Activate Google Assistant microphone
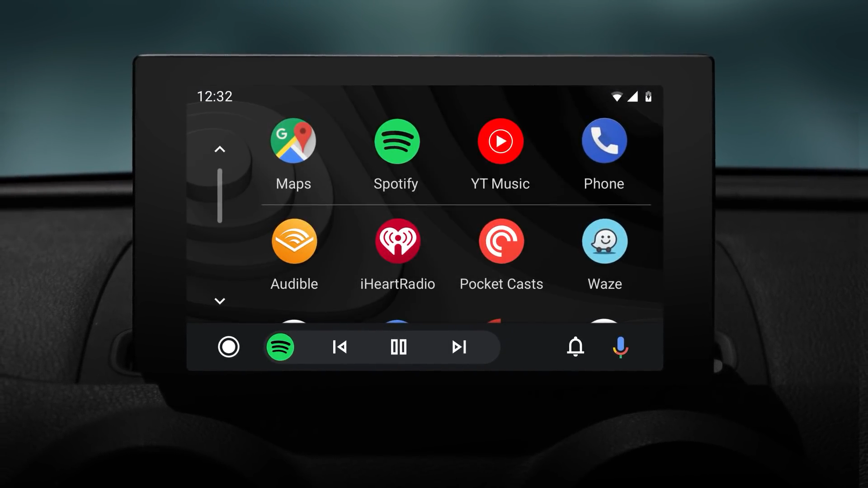Viewport: 868px width, 488px height. coord(621,347)
